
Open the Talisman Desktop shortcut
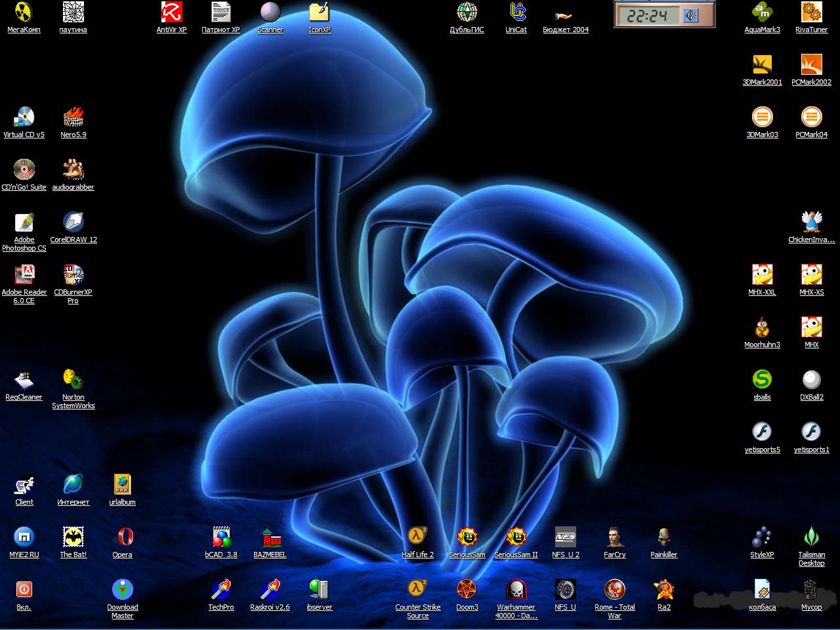click(811, 537)
